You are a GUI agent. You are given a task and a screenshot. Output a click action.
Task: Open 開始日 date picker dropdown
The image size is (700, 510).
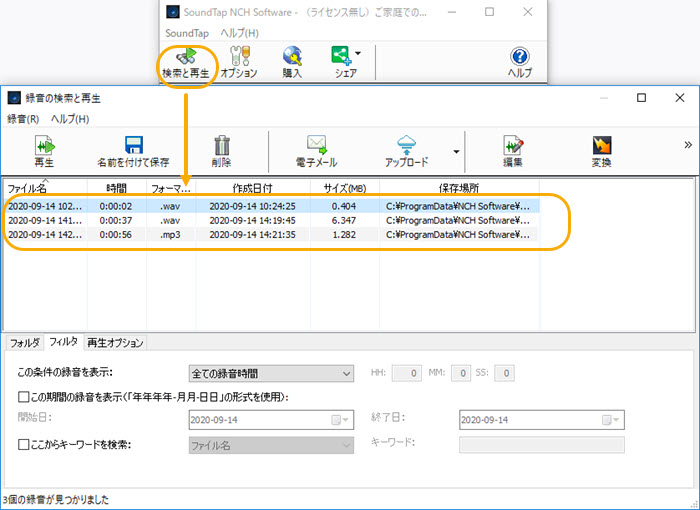tap(341, 420)
